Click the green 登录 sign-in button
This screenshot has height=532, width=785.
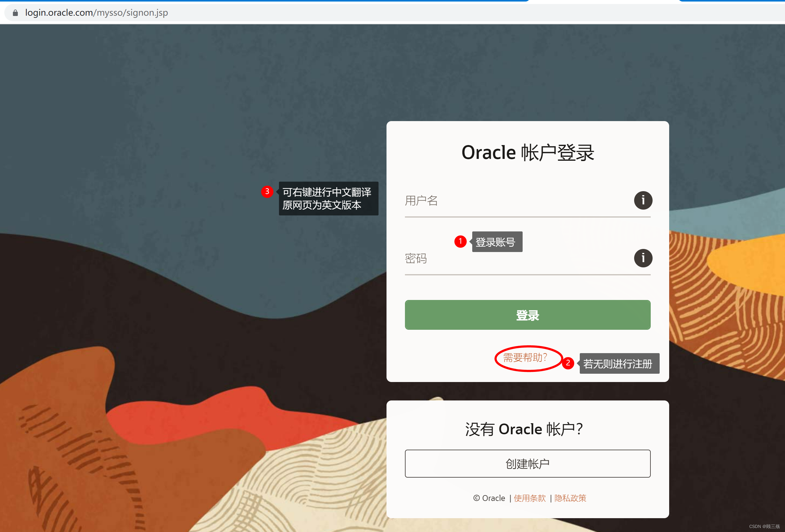pos(528,315)
